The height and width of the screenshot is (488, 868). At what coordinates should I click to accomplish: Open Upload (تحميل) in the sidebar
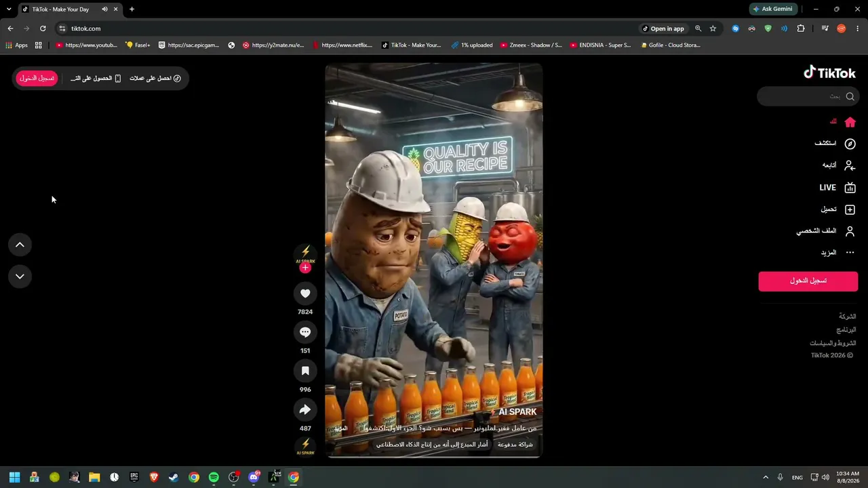pyautogui.click(x=837, y=209)
